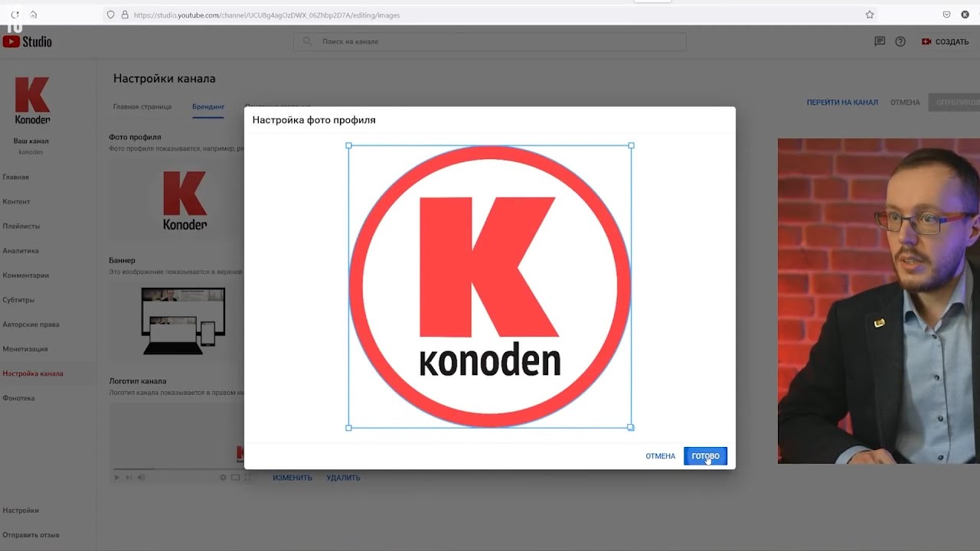
Task: Click the preview player progress bar
Action: (x=177, y=468)
